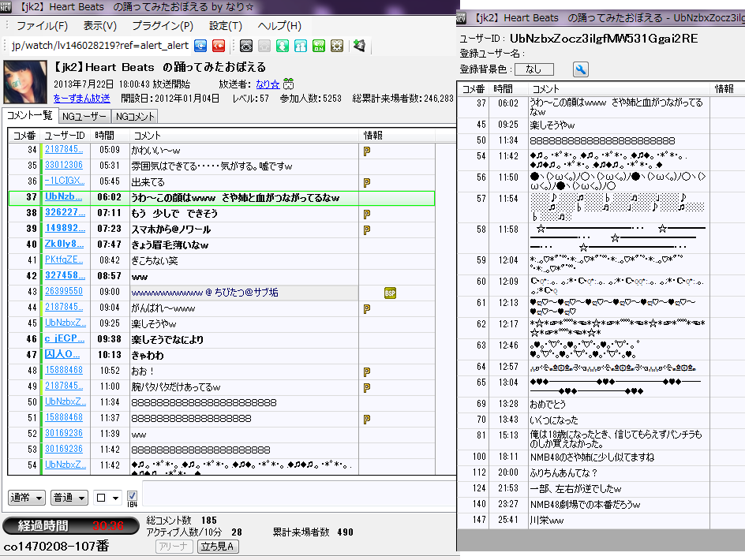Screen dimensions: 745x560
Task: Click the 立ち見A button
Action: coord(218,546)
